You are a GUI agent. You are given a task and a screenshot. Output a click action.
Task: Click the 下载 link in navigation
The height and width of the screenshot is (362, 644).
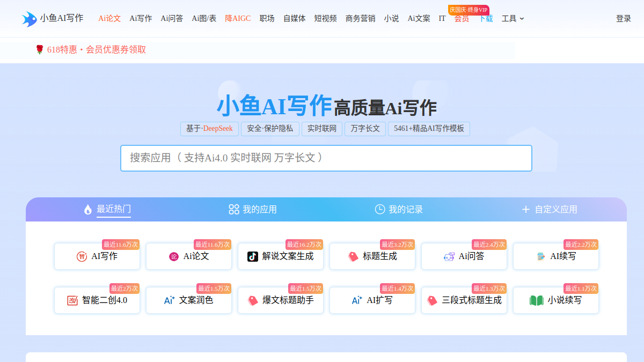click(x=486, y=18)
